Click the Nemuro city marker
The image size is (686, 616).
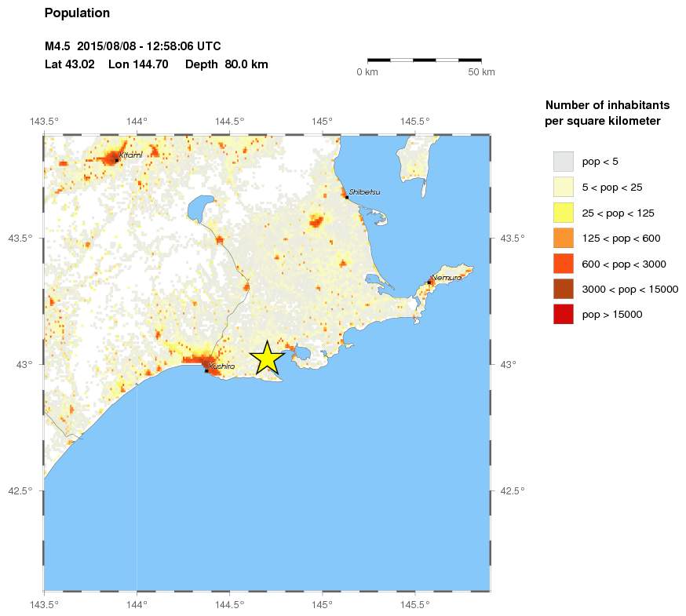tap(429, 282)
